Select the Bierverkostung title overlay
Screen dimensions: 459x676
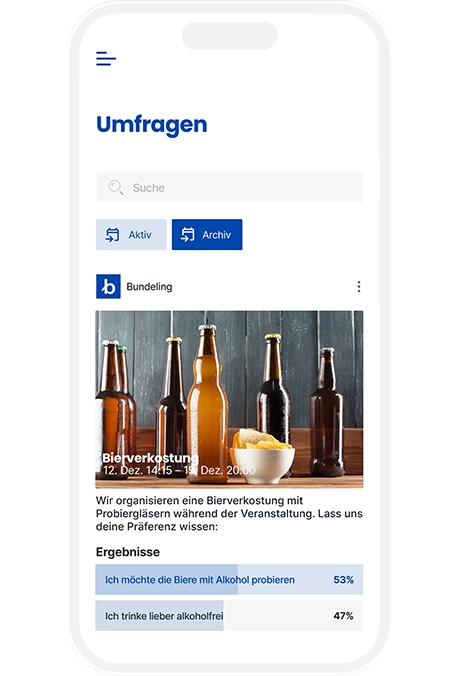tap(150, 458)
